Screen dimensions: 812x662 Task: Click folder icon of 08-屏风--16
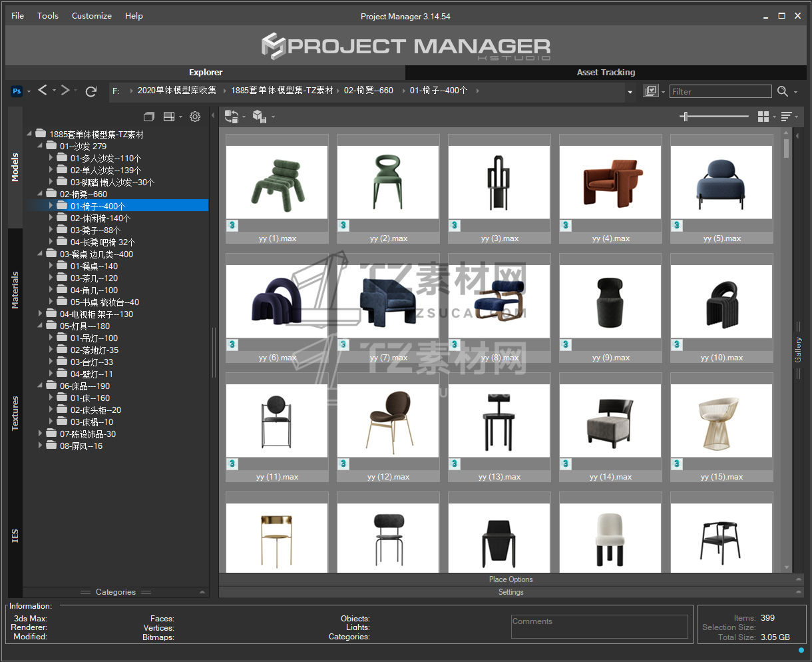[x=51, y=446]
